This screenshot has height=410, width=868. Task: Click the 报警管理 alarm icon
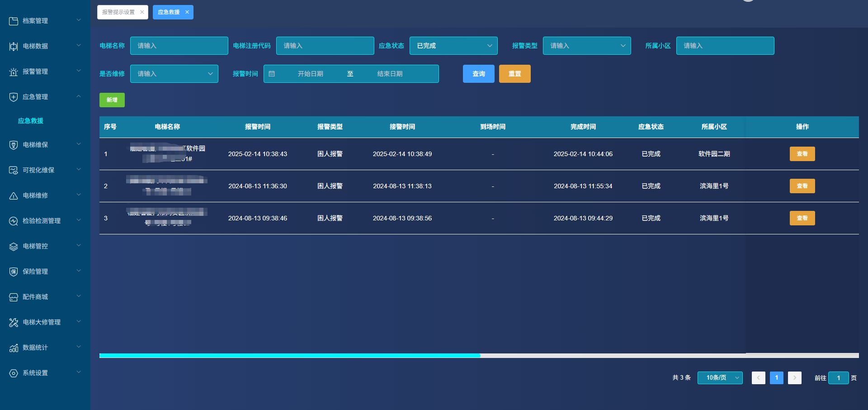[14, 72]
